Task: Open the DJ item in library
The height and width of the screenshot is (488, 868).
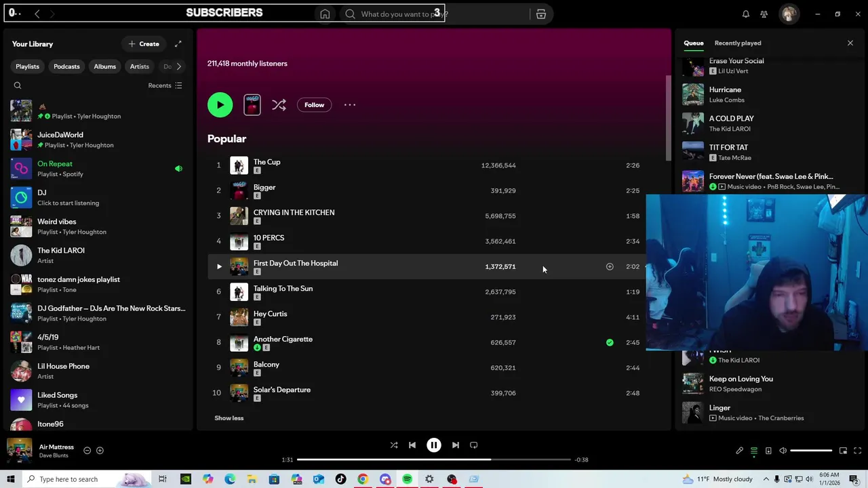Action: point(98,197)
